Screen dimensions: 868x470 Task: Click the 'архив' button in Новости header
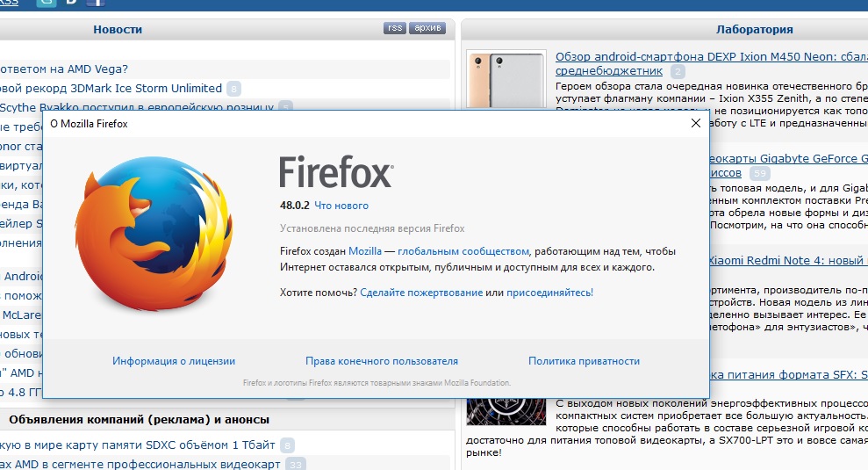point(427,28)
